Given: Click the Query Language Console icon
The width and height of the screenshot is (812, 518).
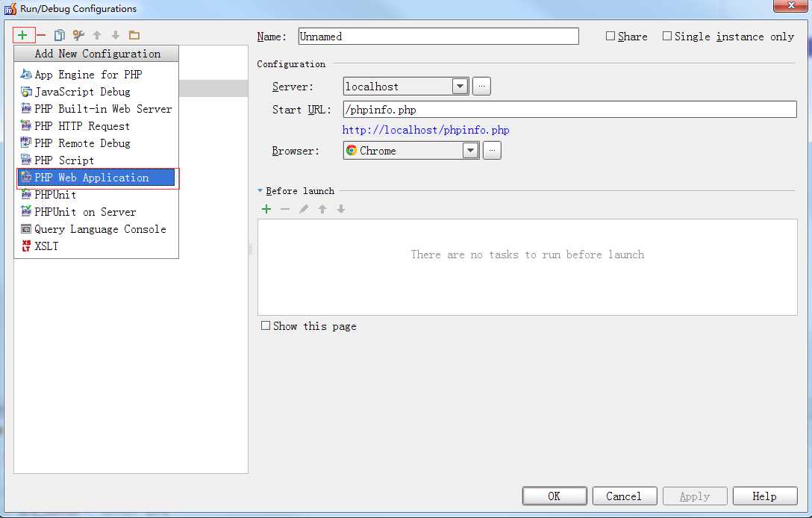Looking at the screenshot, I should (26, 229).
